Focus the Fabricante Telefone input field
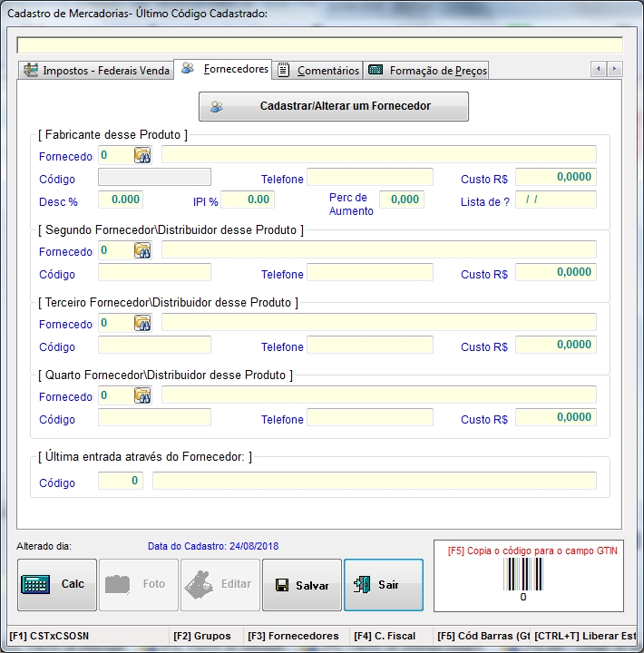 370,178
